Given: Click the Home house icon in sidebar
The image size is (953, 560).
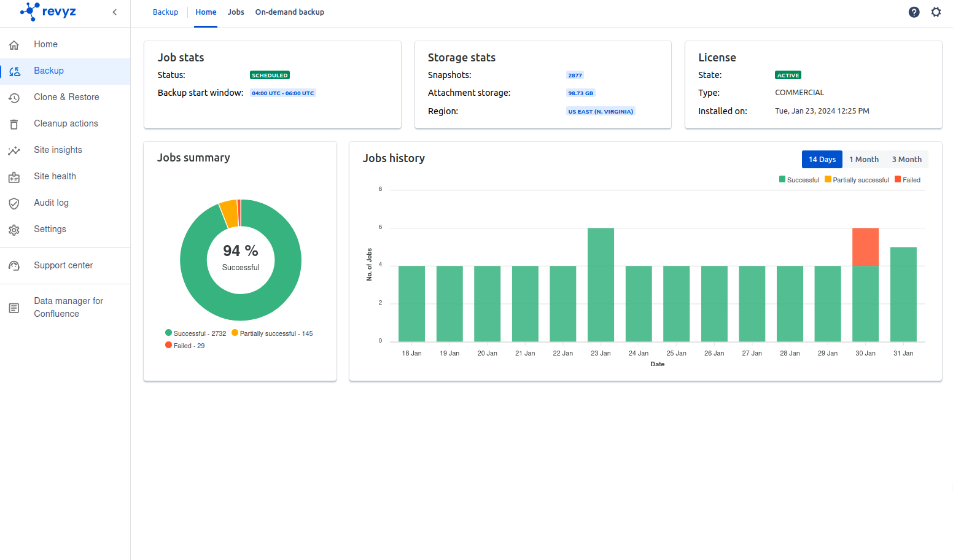Looking at the screenshot, I should coord(14,45).
